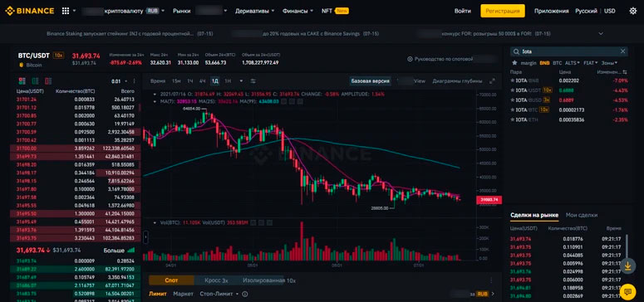This screenshot has width=644, height=302.
Task: Click the Регистрация button
Action: pyautogui.click(x=503, y=11)
